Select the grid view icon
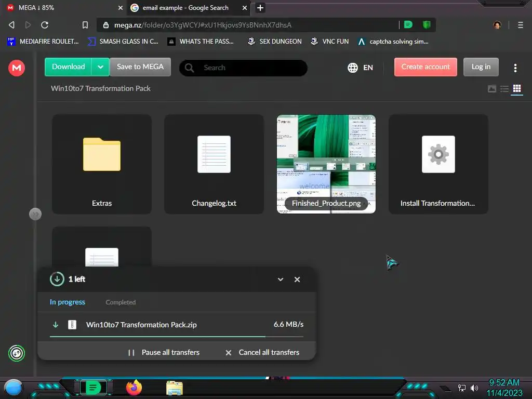532x399 pixels. [517, 88]
